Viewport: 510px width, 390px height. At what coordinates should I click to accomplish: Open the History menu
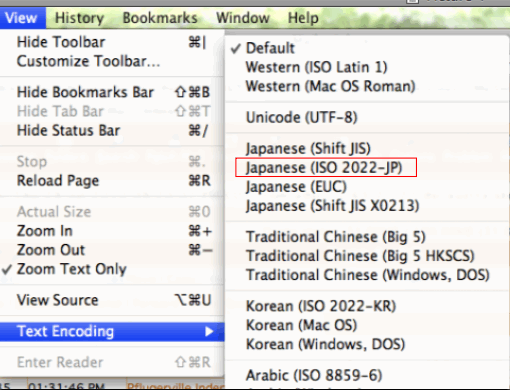pos(79,18)
